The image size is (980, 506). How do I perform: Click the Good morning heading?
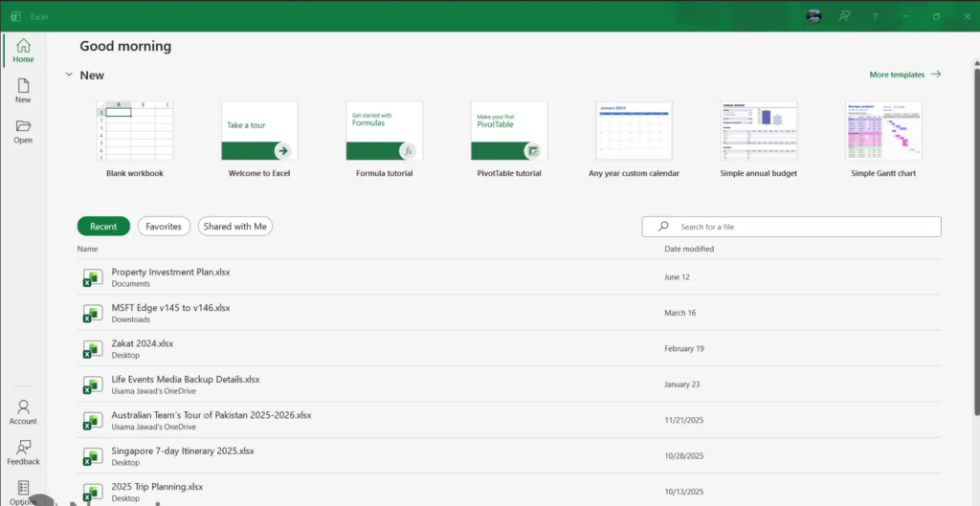click(125, 46)
